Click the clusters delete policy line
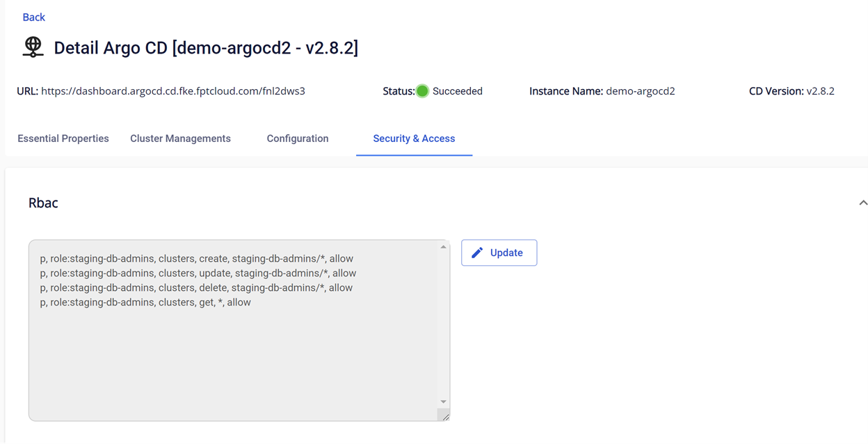This screenshot has width=868, height=444. 196,288
